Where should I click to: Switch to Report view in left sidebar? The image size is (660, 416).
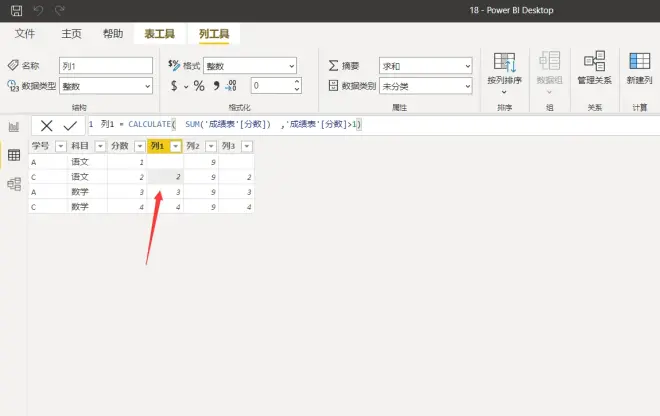14,127
